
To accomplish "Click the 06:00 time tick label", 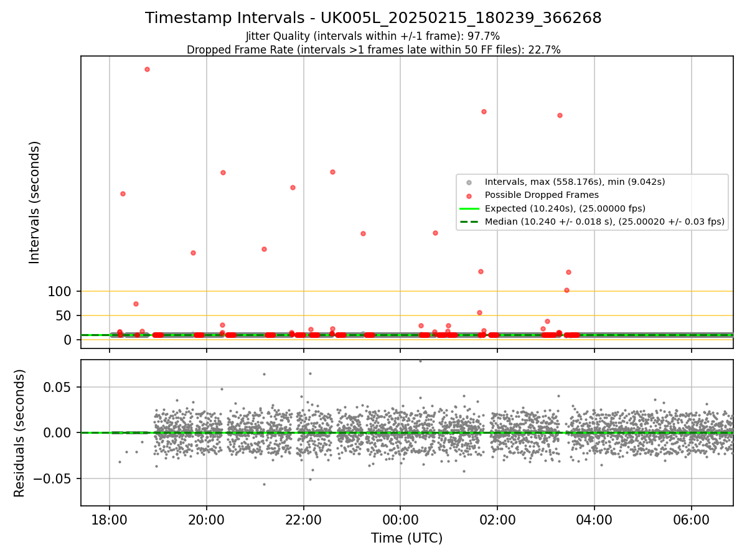I will point(692,520).
